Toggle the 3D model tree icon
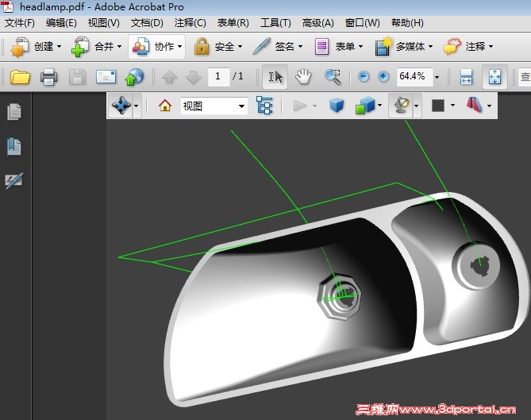Screen dimensions: 531x420 pyautogui.click(x=264, y=106)
